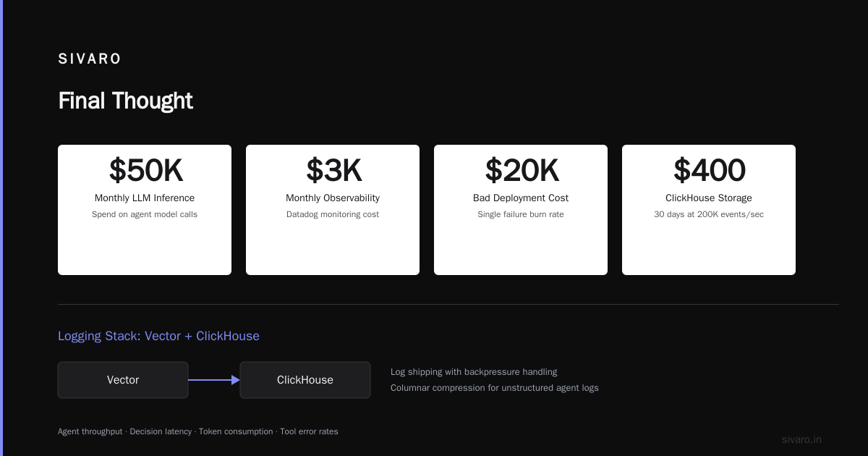Click the 30 days at 200K events/sec text
The image size is (868, 456).
click(x=709, y=214)
